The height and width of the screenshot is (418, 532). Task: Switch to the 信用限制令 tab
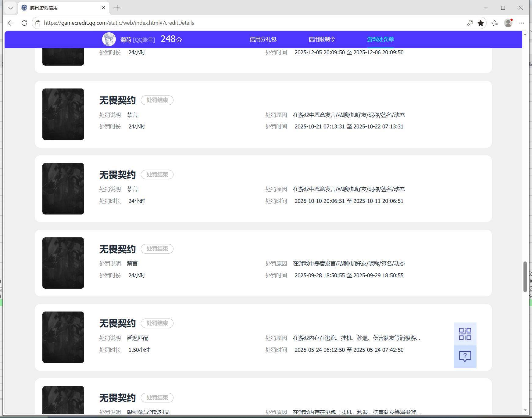(322, 39)
